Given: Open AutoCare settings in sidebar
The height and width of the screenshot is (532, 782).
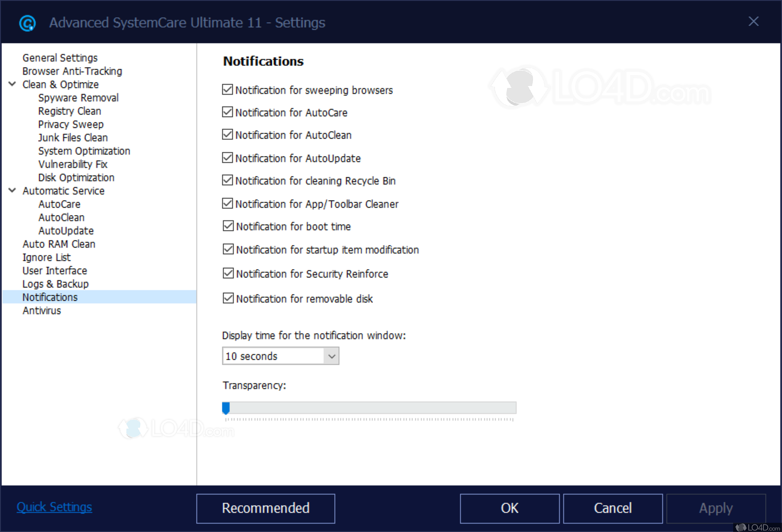Looking at the screenshot, I should (x=59, y=204).
